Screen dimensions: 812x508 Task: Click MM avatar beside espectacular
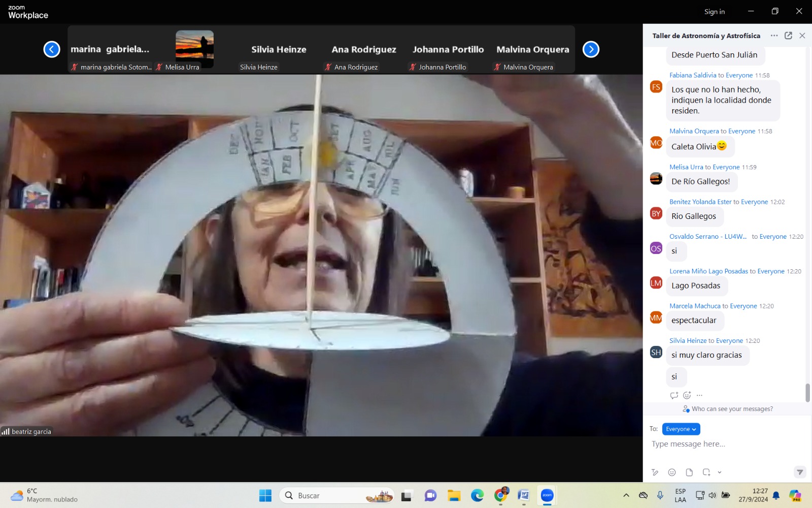[x=656, y=317]
